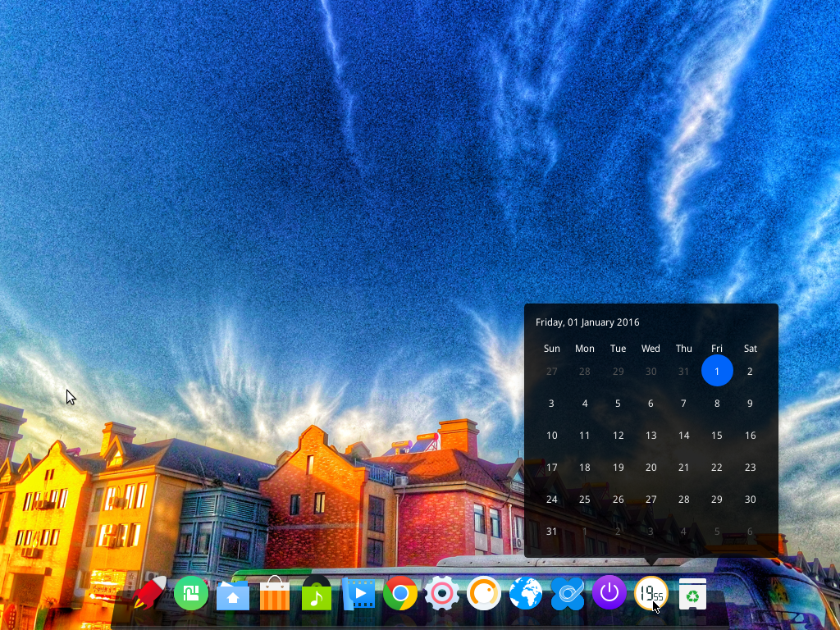The image size is (840, 630).
Task: Select January 24 on the calendar
Action: tap(551, 499)
